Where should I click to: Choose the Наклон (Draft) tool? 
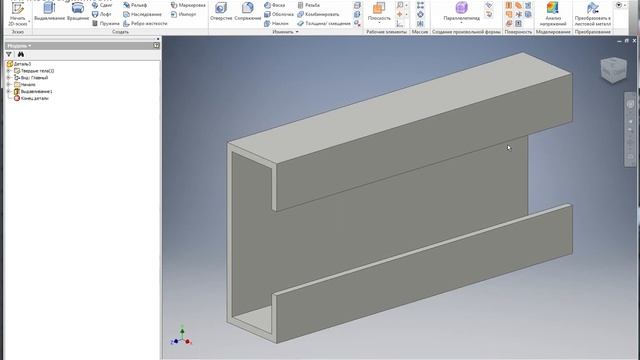tap(276, 24)
